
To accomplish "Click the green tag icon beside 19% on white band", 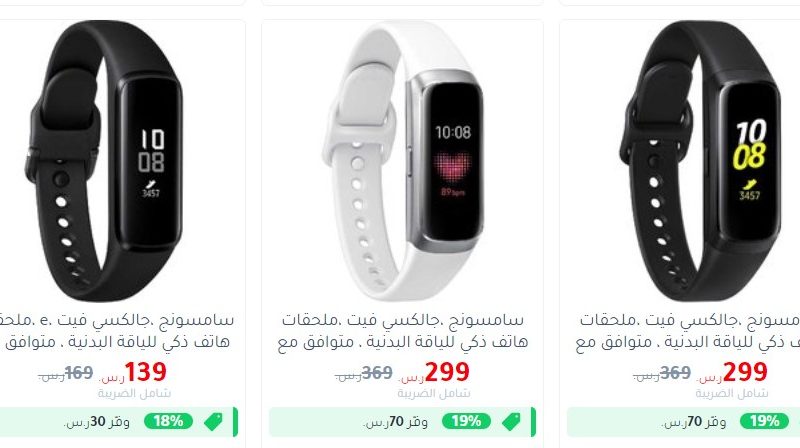I will coord(511,421).
